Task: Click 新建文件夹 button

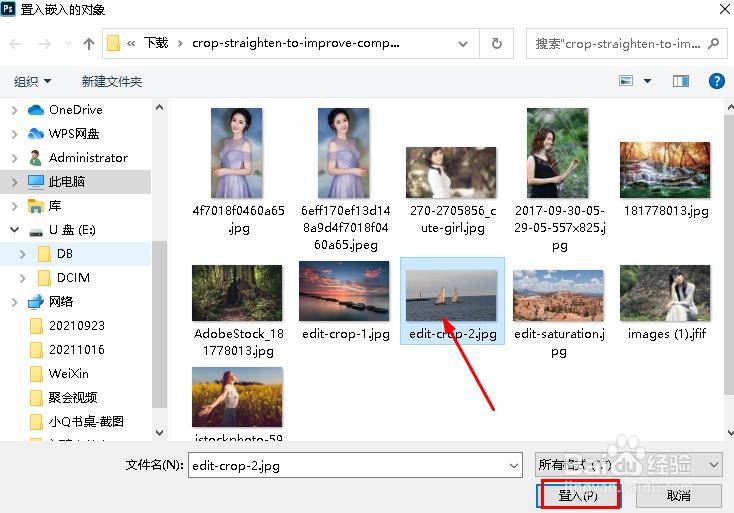Action: click(111, 81)
